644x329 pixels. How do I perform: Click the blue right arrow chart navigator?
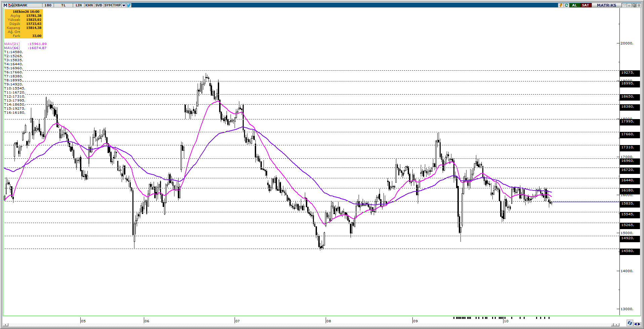tap(639, 324)
